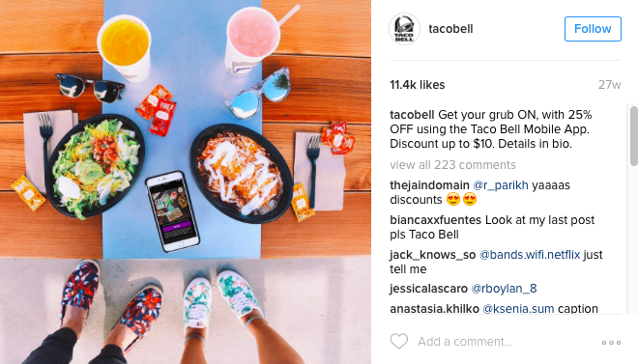Open @bands.wifi.netflix mention link
The image size is (638, 364).
coord(530,255)
